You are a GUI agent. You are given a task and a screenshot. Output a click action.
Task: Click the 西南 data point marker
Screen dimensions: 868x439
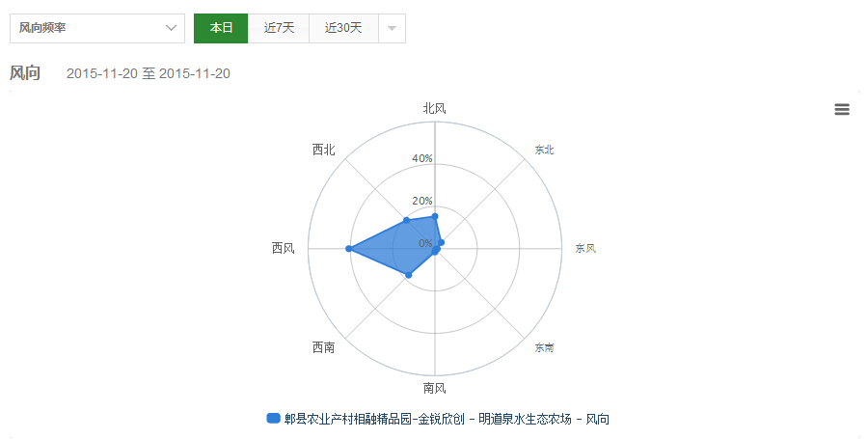tap(409, 275)
